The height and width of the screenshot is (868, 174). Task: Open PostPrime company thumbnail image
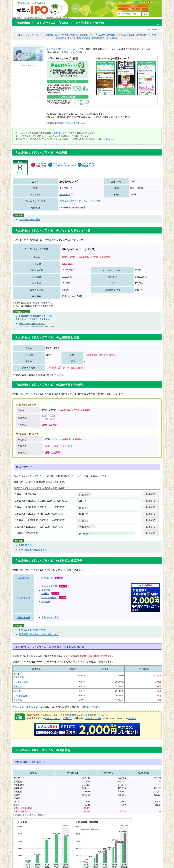click(x=28, y=53)
